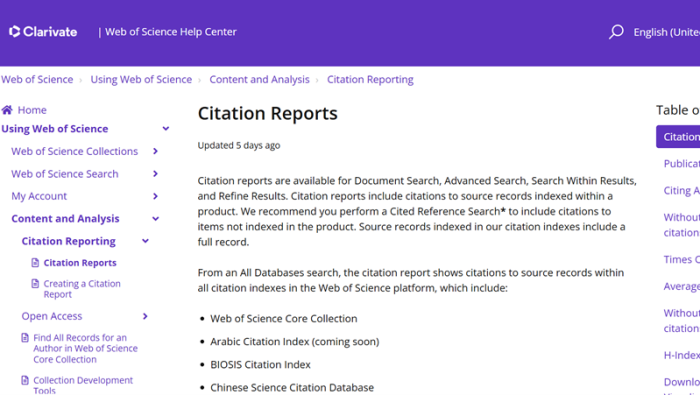This screenshot has height=395, width=700.
Task: Expand the Open Access chevron
Action: coord(145,316)
